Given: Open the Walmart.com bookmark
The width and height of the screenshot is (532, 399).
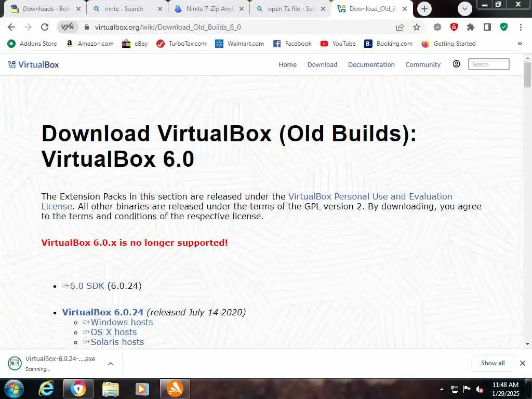Looking at the screenshot, I should [240, 44].
